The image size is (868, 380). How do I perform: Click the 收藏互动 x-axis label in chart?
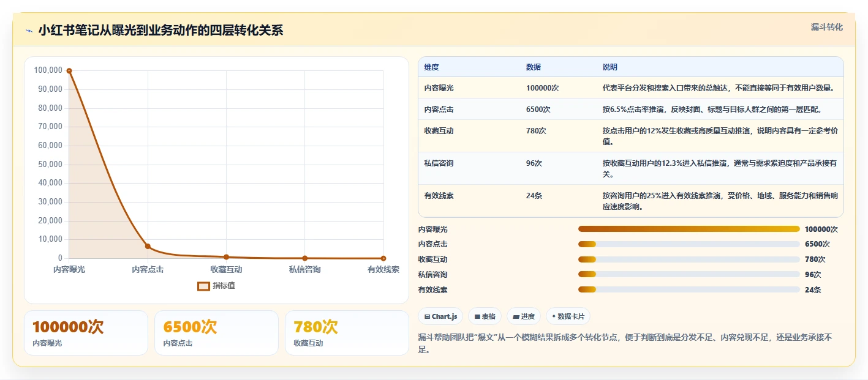coord(226,269)
